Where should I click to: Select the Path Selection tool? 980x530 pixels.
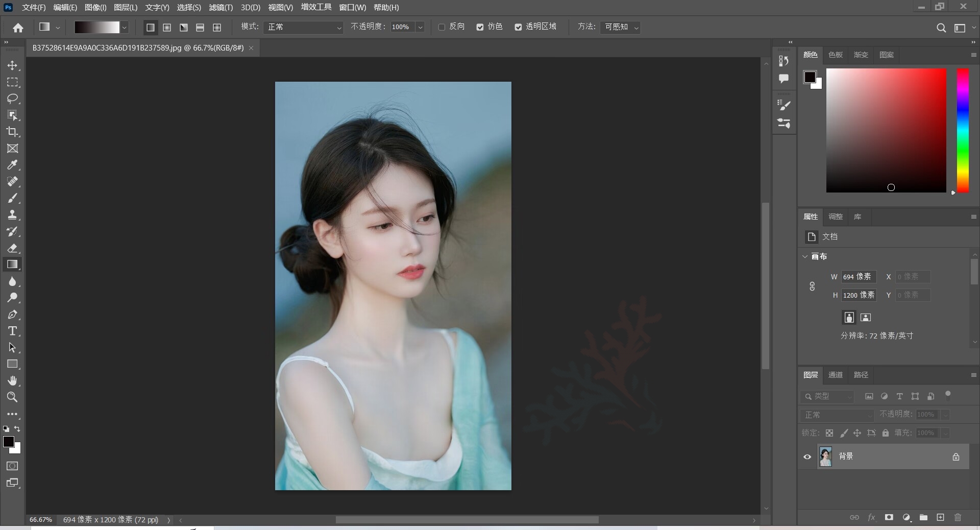[x=12, y=348]
